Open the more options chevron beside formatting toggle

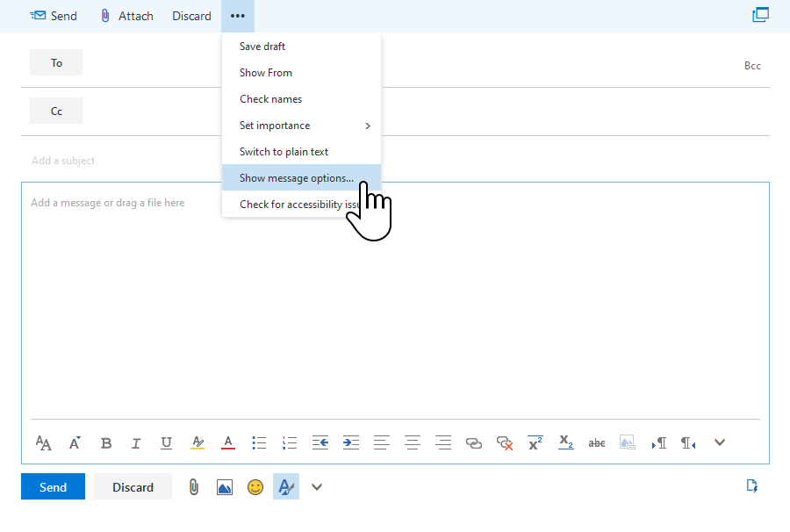click(317, 486)
